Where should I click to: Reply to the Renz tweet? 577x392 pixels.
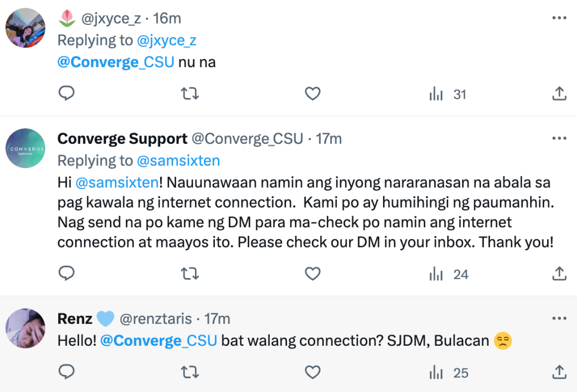pos(67,372)
